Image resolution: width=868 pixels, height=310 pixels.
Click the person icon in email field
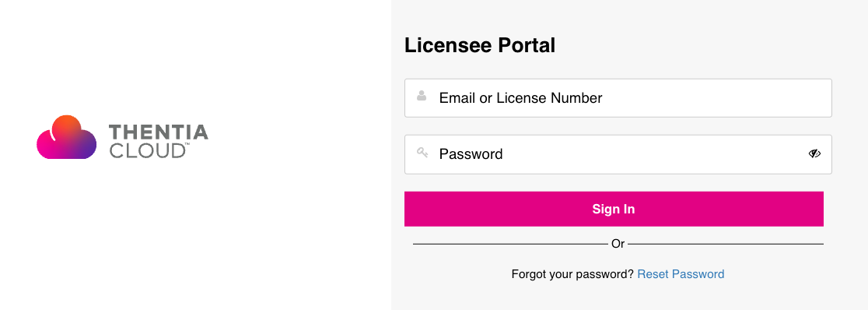point(422,95)
